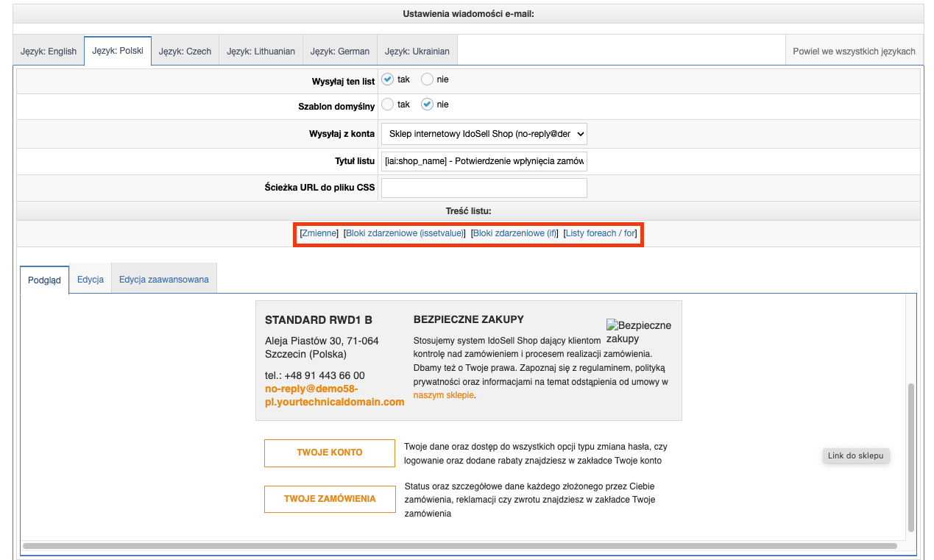Open the Edycja zaawansowana tab
Image resolution: width=934 pixels, height=560 pixels.
163,280
